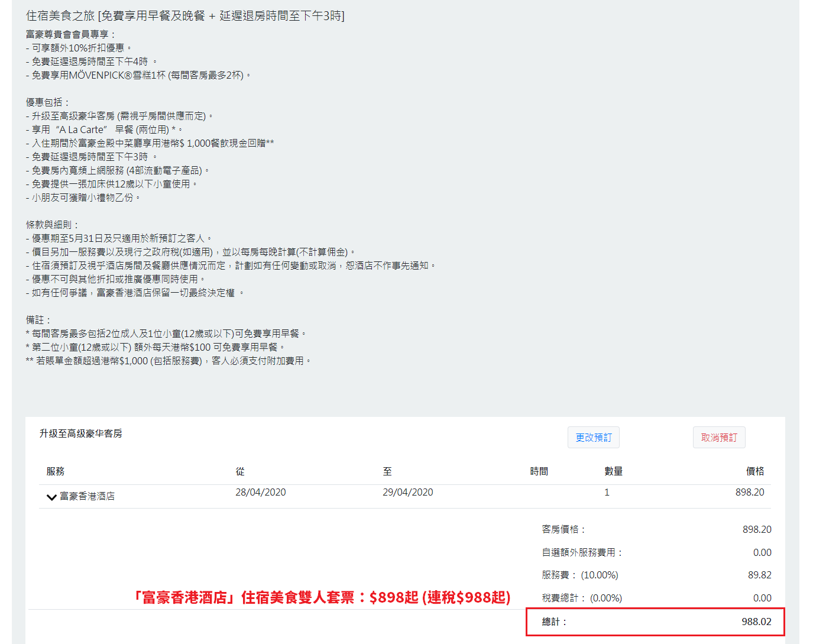
Task: Click the 優惠包括 heading
Action: pos(48,102)
